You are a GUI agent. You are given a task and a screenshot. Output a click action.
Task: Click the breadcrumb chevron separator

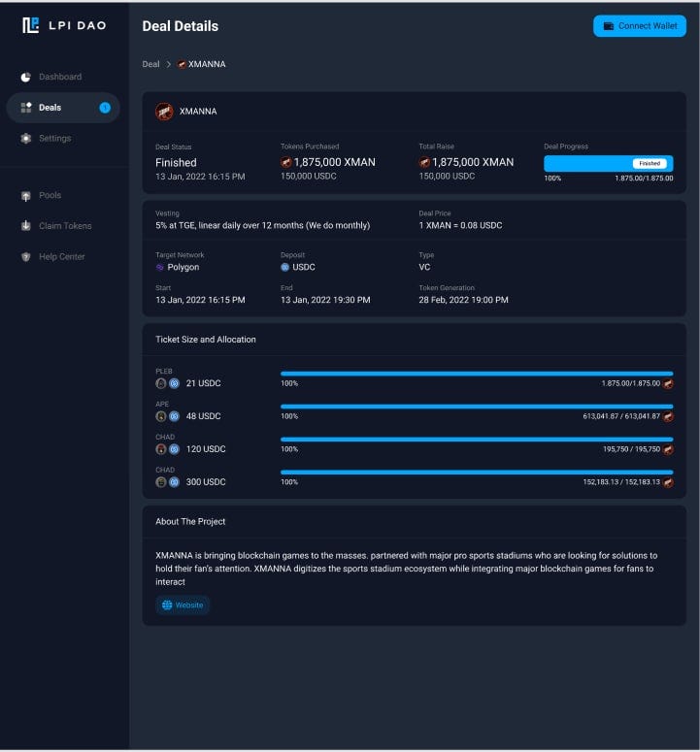pos(168,64)
